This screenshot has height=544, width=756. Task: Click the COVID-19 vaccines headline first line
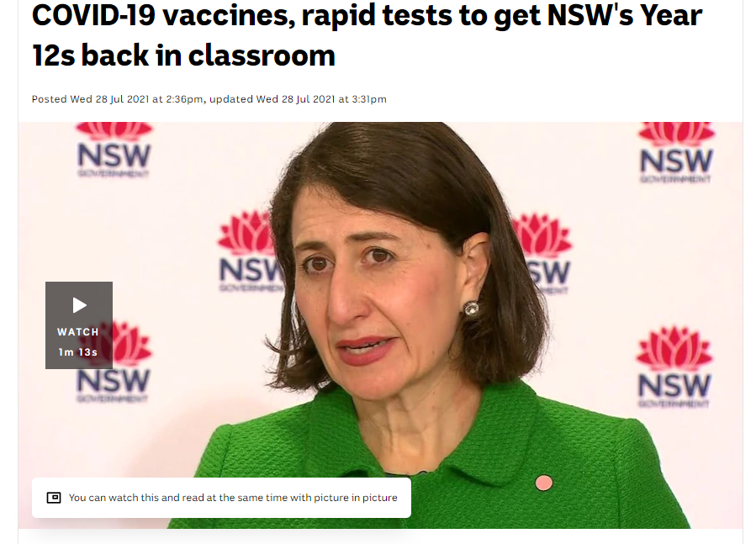click(367, 15)
